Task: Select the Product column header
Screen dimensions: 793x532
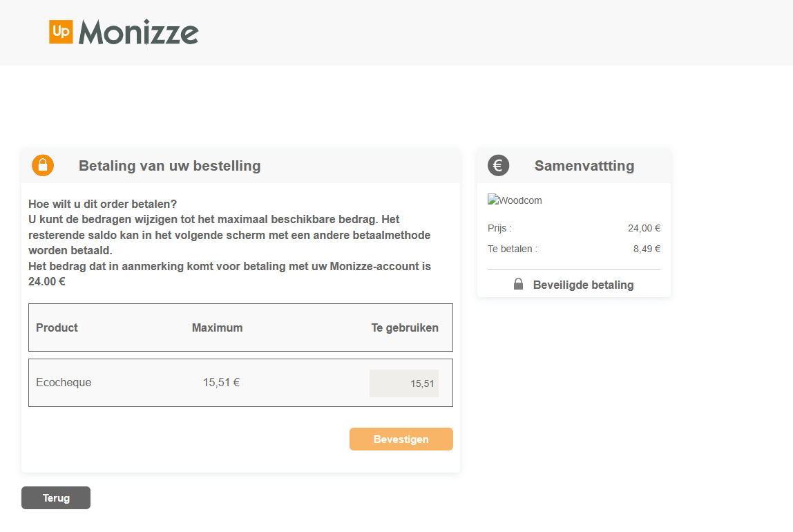Action: pos(57,327)
